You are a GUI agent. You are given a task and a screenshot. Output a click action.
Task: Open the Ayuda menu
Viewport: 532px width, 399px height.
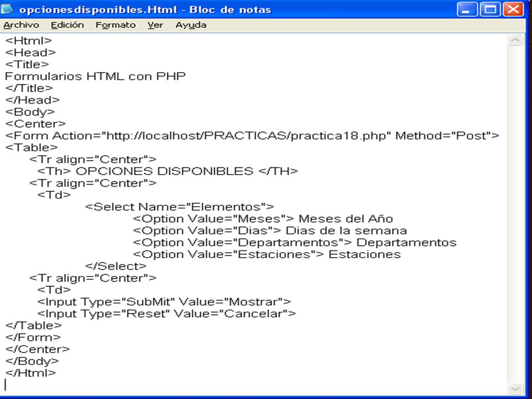[x=191, y=25]
